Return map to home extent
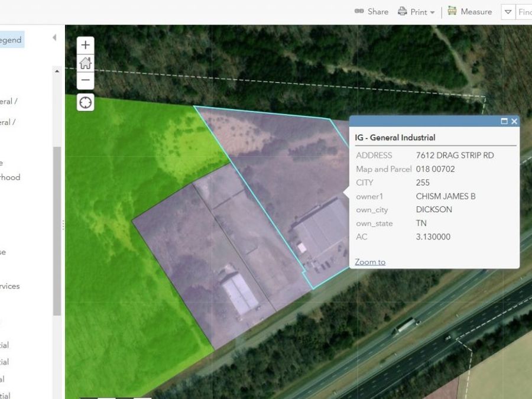532x399 pixels. [86, 63]
